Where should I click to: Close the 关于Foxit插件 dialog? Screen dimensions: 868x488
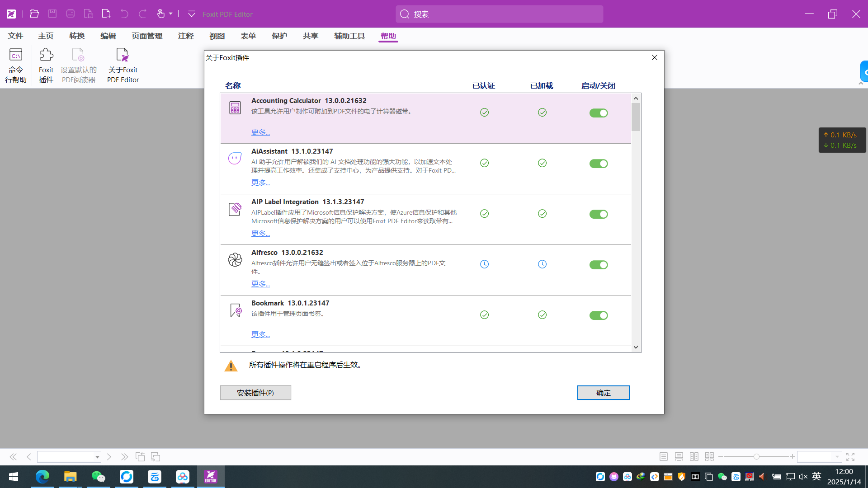(655, 57)
